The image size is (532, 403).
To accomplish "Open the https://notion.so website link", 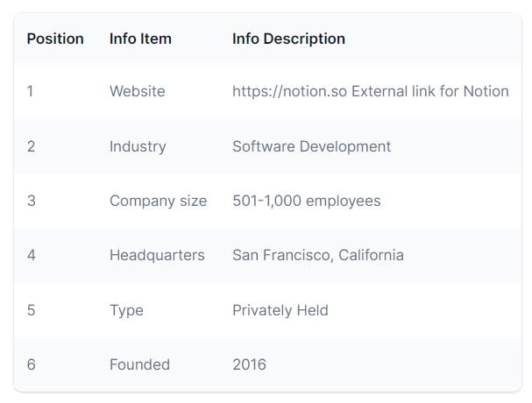I will pos(289,91).
